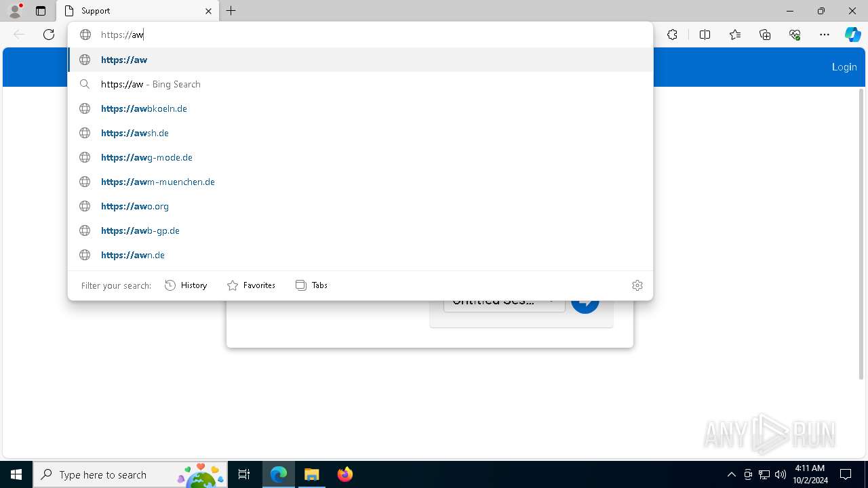Select the awg-mode.de suggestion
868x488 pixels.
click(x=360, y=157)
